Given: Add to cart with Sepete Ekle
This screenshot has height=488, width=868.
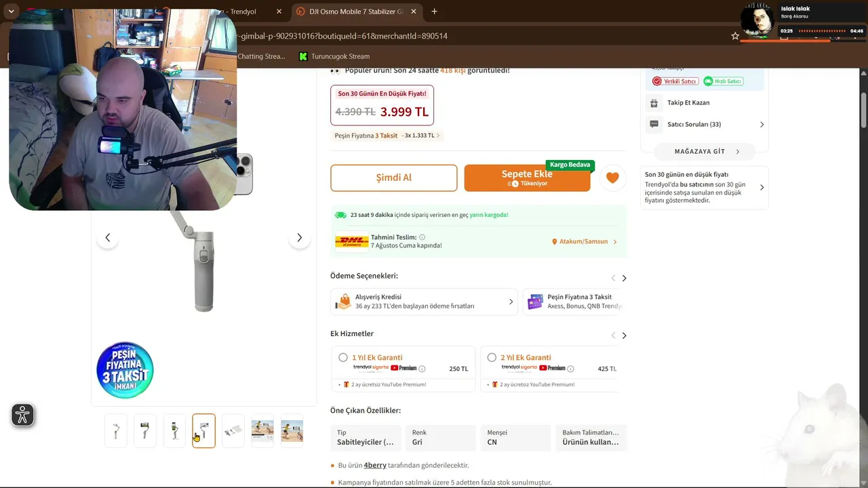Looking at the screenshot, I should pos(527,178).
